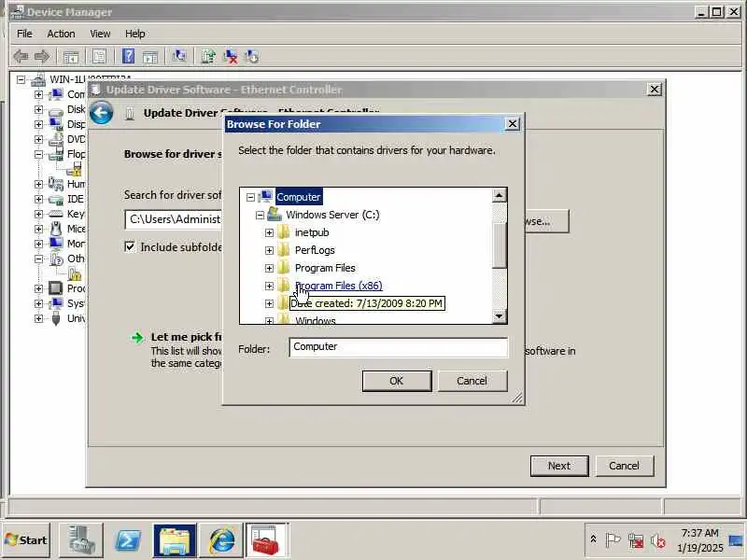
Task: Expand Processors node in Device Manager
Action: coord(38,288)
